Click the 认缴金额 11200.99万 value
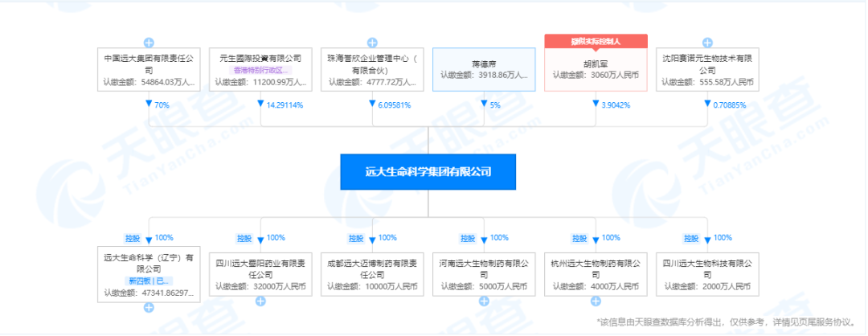The image size is (868, 336). click(x=260, y=82)
